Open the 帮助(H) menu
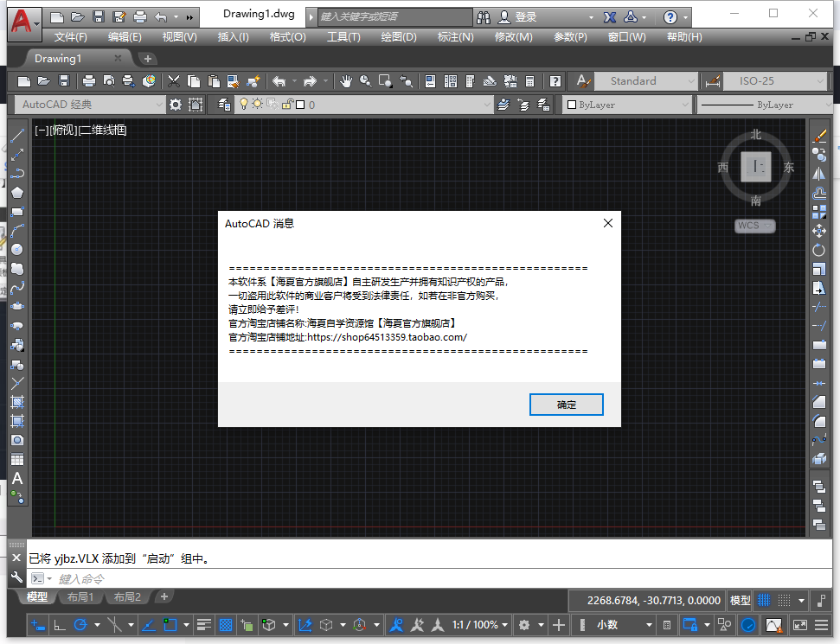The height and width of the screenshot is (644, 840). [684, 37]
